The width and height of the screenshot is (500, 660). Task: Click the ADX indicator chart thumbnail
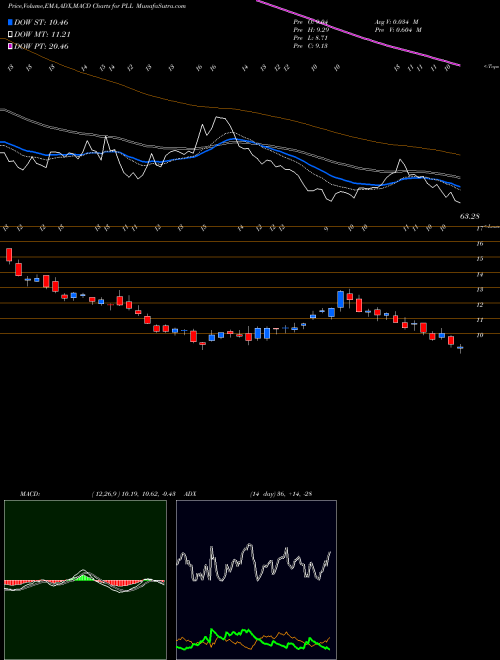[x=256, y=580]
